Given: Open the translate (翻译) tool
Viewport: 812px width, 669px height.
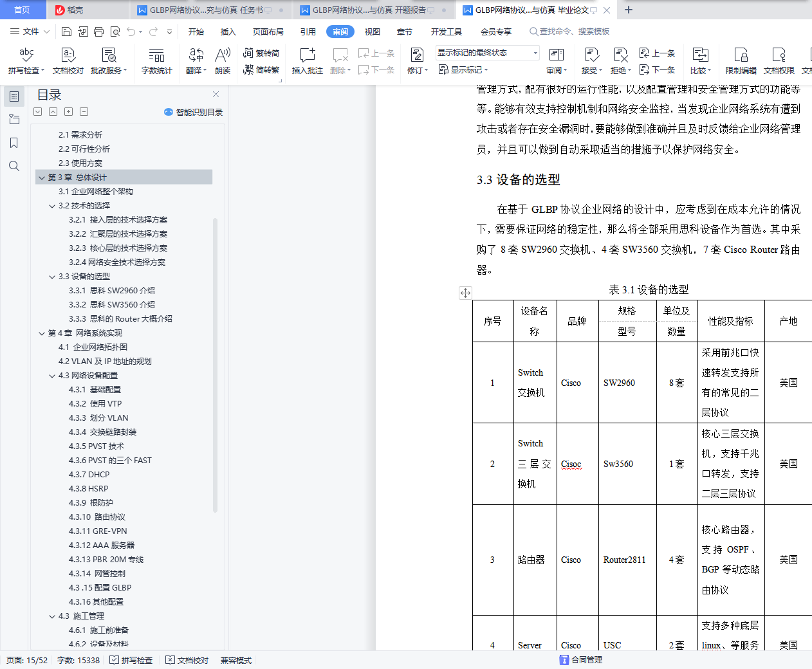Looking at the screenshot, I should pos(196,61).
